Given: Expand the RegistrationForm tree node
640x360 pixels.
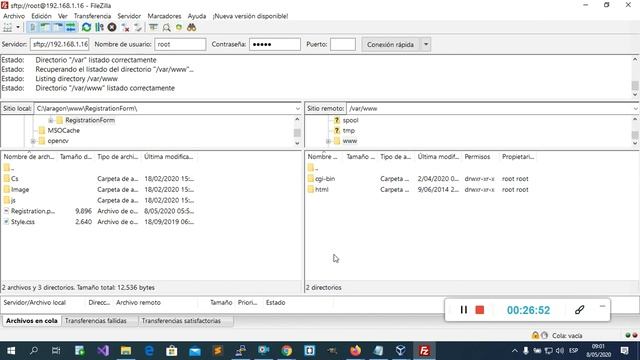Looking at the screenshot, I should (x=51, y=120).
